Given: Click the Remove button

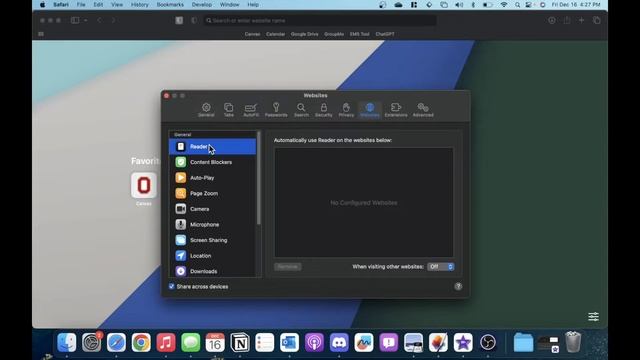Looking at the screenshot, I should [288, 267].
